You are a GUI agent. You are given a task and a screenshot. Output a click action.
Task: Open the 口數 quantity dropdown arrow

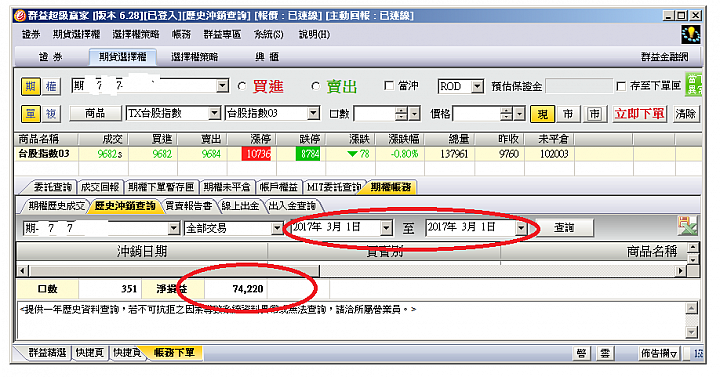(415, 114)
